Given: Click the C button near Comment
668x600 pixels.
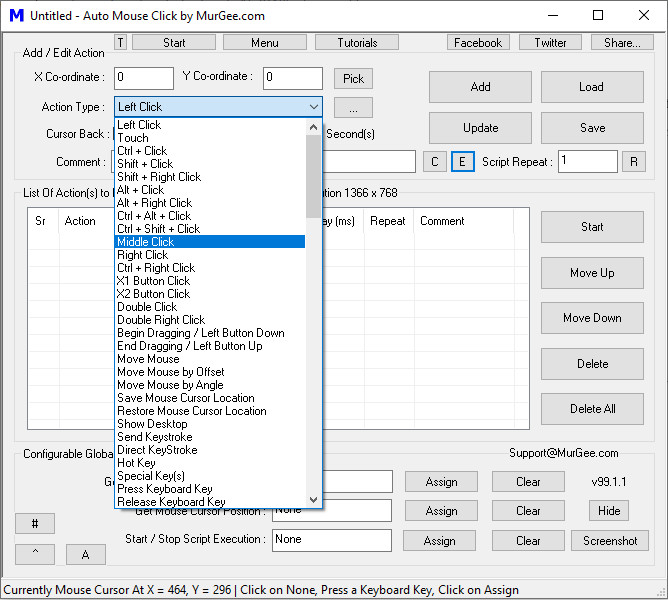Looking at the screenshot, I should pos(435,162).
